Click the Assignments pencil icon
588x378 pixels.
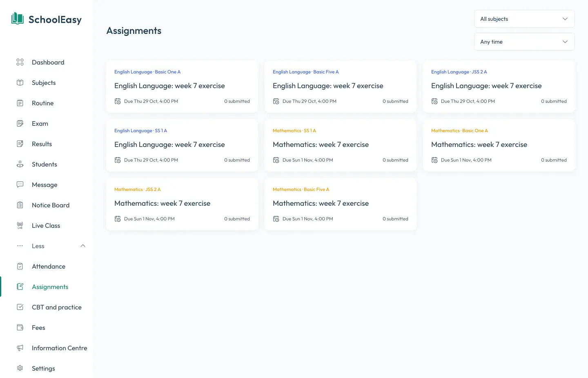20,287
